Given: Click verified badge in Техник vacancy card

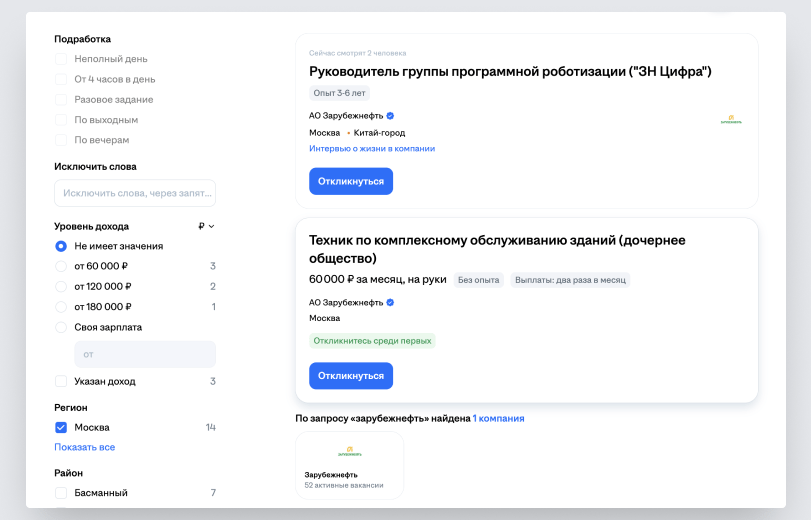Looking at the screenshot, I should pos(391,303).
